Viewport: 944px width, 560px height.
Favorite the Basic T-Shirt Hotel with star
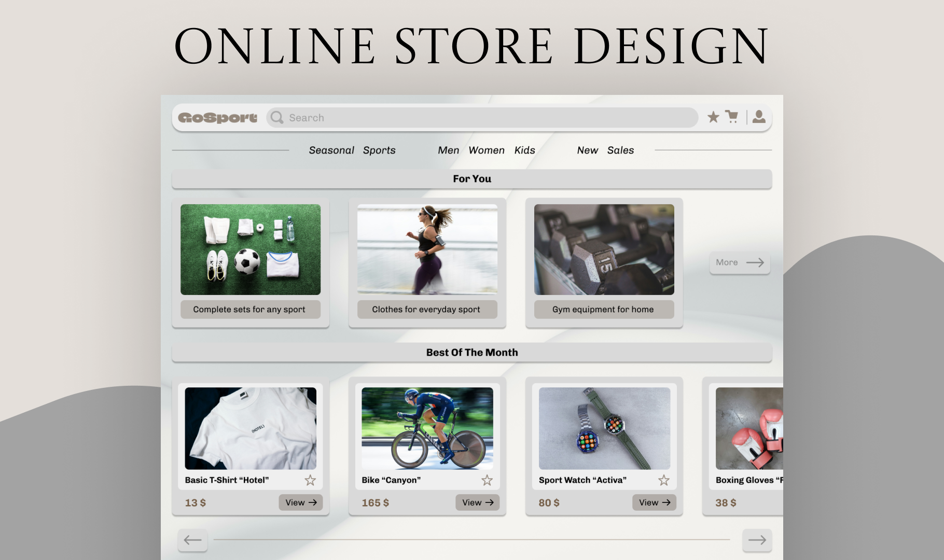pos(310,480)
